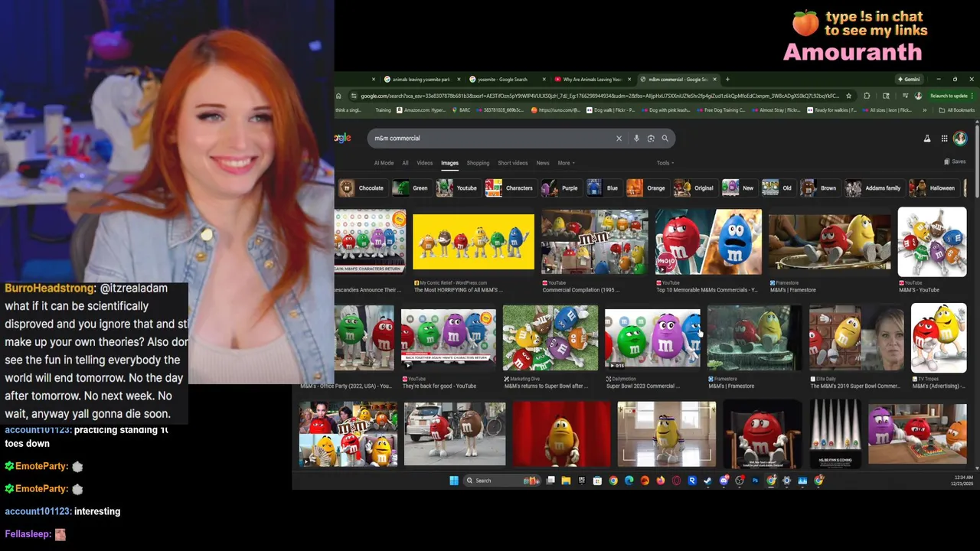980x551 pixels.
Task: Click the taskbar Search box
Action: [x=502, y=481]
